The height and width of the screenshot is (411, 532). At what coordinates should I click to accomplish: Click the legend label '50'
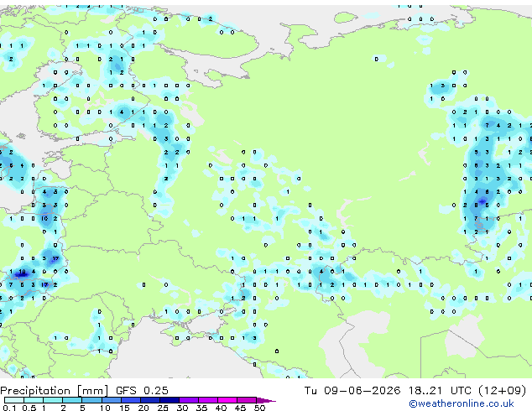tap(259, 408)
